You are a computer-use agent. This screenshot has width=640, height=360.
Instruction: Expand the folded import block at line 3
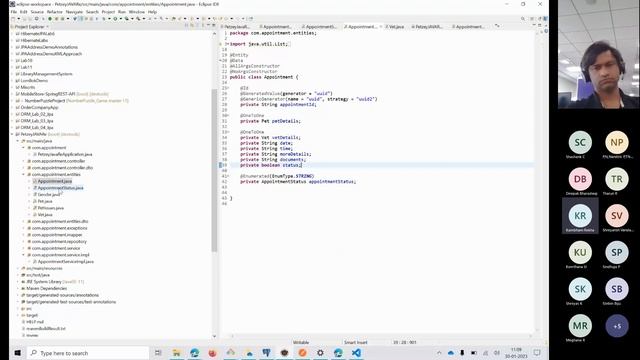227,44
